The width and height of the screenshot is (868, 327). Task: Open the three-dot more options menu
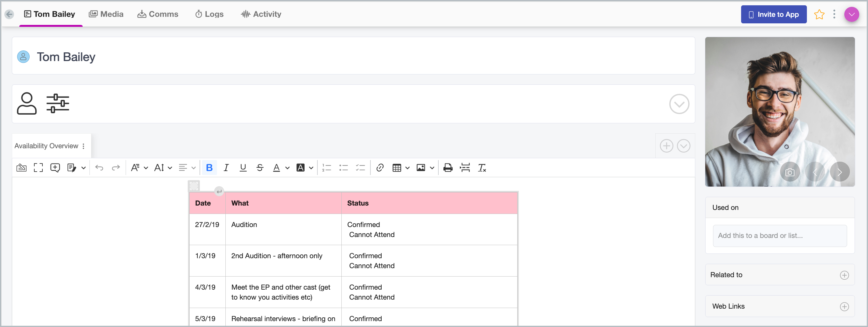pyautogui.click(x=834, y=14)
